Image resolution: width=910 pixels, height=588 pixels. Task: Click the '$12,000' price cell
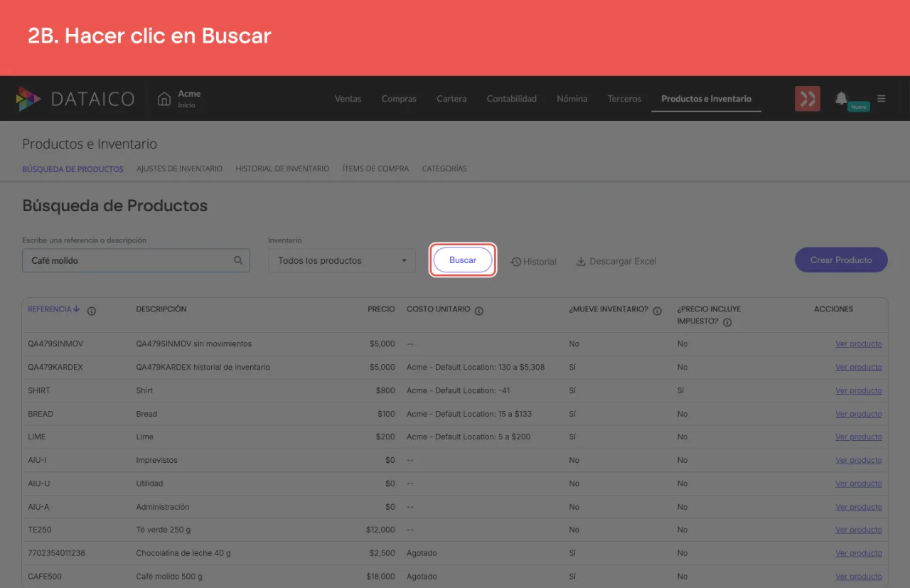(x=380, y=530)
